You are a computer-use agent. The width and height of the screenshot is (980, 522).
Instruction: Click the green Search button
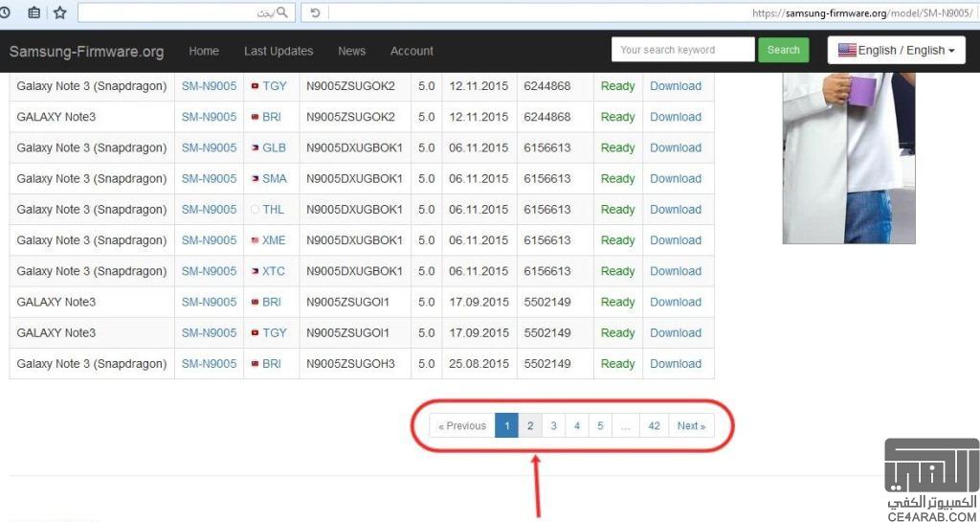[x=784, y=50]
